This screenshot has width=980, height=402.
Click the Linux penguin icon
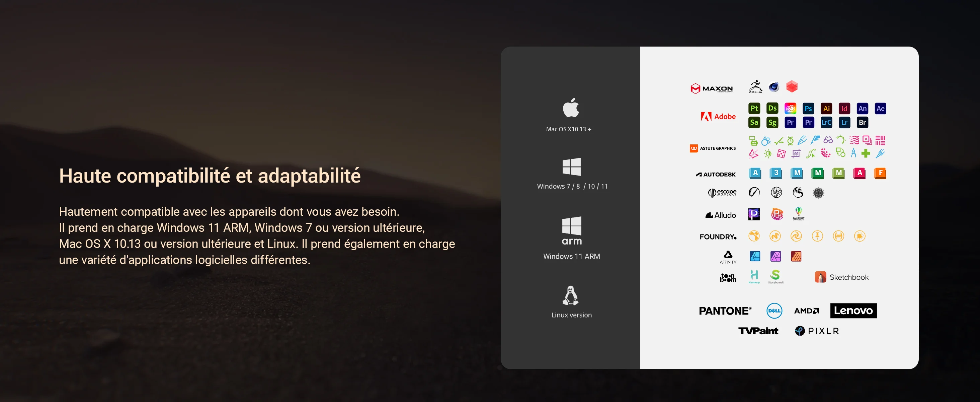571,295
